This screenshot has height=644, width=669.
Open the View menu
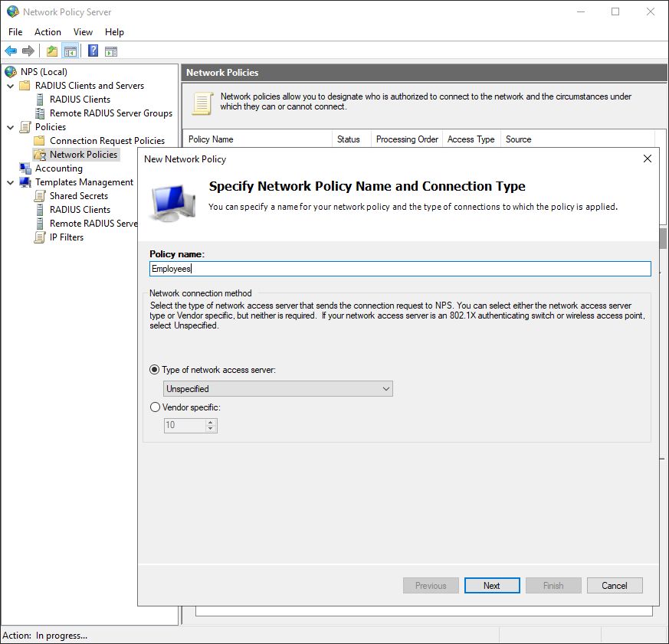click(83, 32)
